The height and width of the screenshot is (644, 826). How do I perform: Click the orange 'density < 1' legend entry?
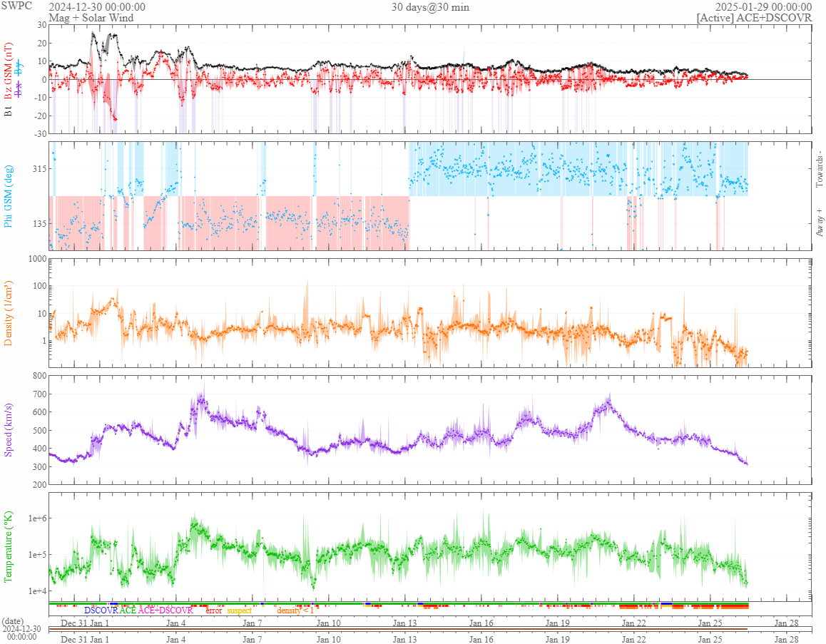point(295,610)
